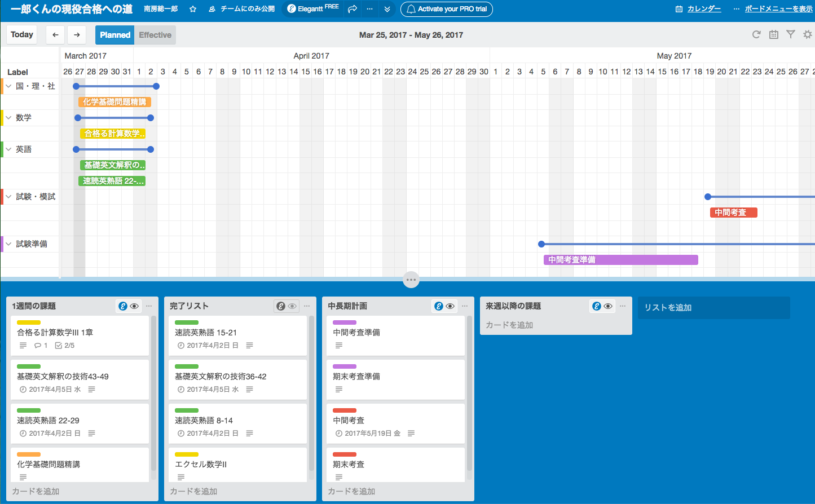Open the three-dot menu beside share arrow
This screenshot has height=504, width=815.
click(369, 9)
